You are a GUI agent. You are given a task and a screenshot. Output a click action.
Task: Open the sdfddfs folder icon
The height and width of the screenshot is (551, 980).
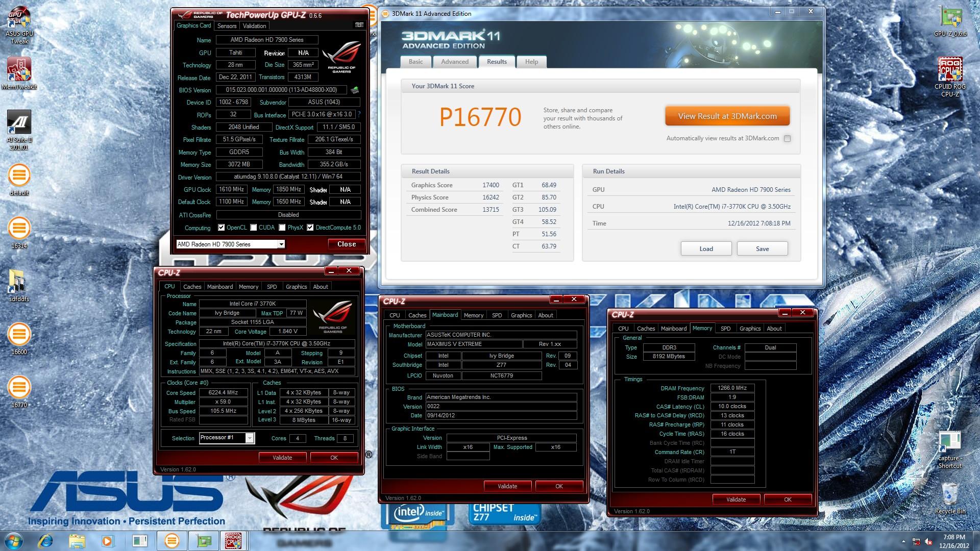coord(19,286)
